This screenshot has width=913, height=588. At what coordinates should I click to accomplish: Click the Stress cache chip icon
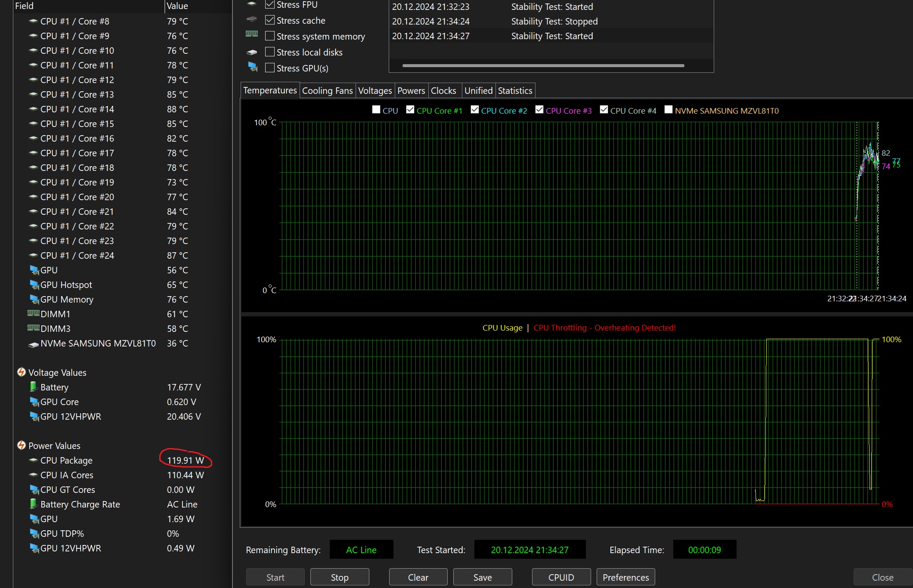coord(252,19)
